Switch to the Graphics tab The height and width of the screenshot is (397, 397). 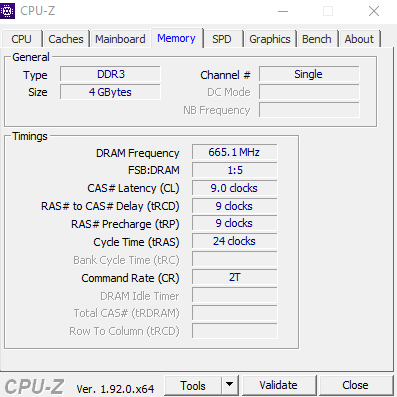coord(270,39)
